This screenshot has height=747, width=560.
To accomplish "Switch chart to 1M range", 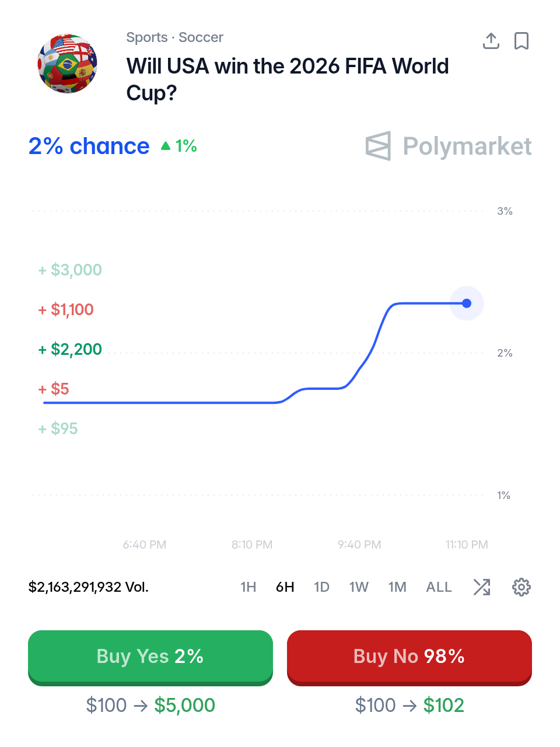I will pyautogui.click(x=397, y=587).
